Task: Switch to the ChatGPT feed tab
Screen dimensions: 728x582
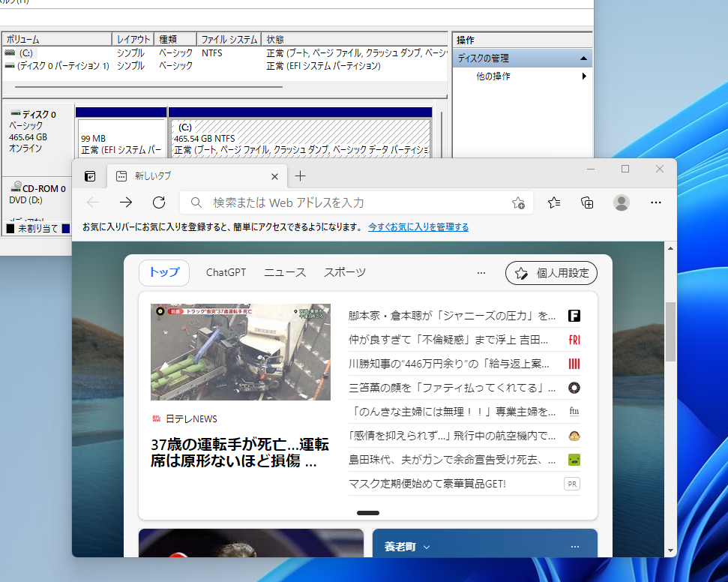Action: 226,273
